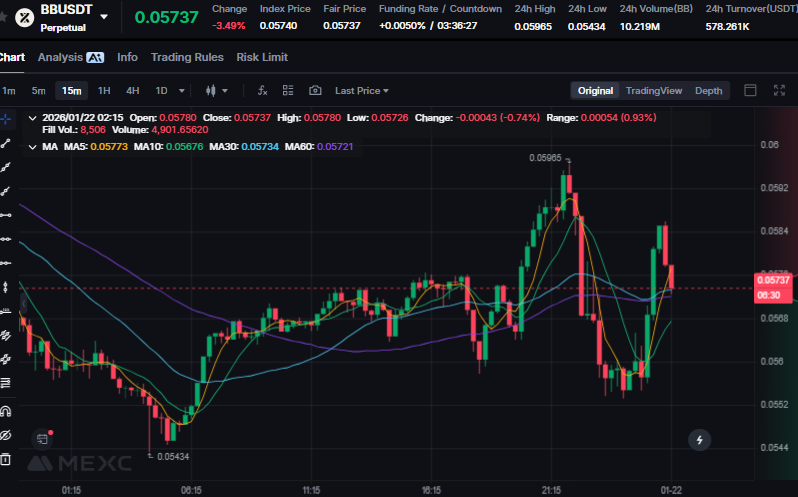Open the Analysis AI tab
The width and height of the screenshot is (798, 497).
pyautogui.click(x=71, y=57)
